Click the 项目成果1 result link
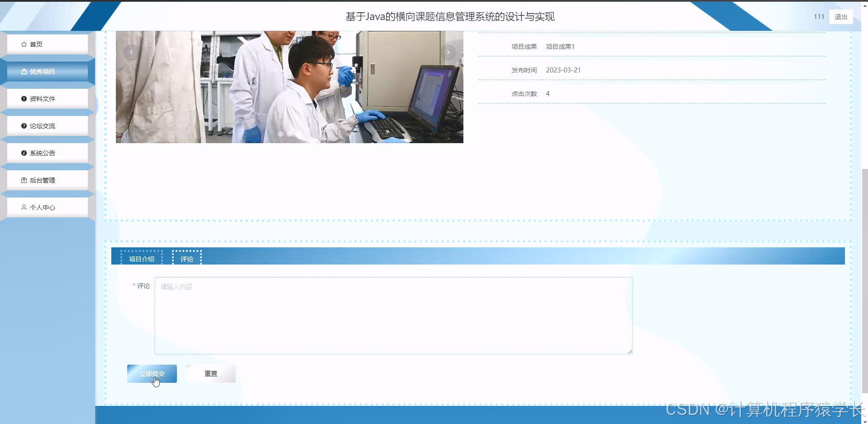The height and width of the screenshot is (424, 868). coord(559,46)
